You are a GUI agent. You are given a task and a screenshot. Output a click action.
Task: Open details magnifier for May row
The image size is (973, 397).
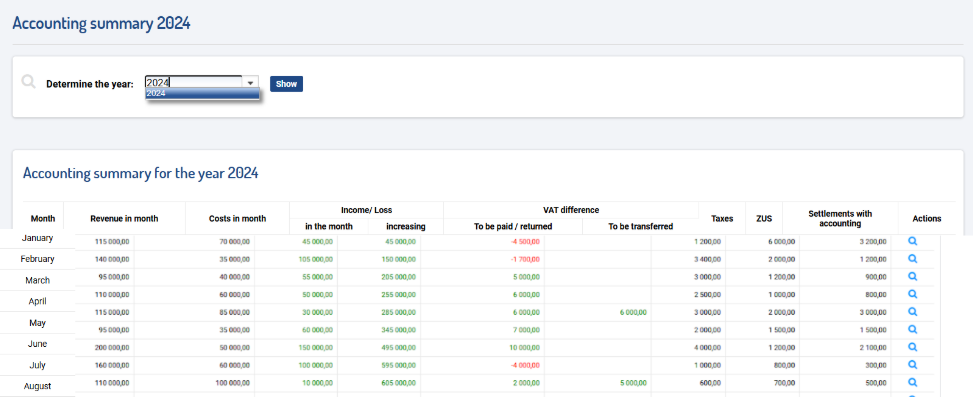tap(912, 311)
